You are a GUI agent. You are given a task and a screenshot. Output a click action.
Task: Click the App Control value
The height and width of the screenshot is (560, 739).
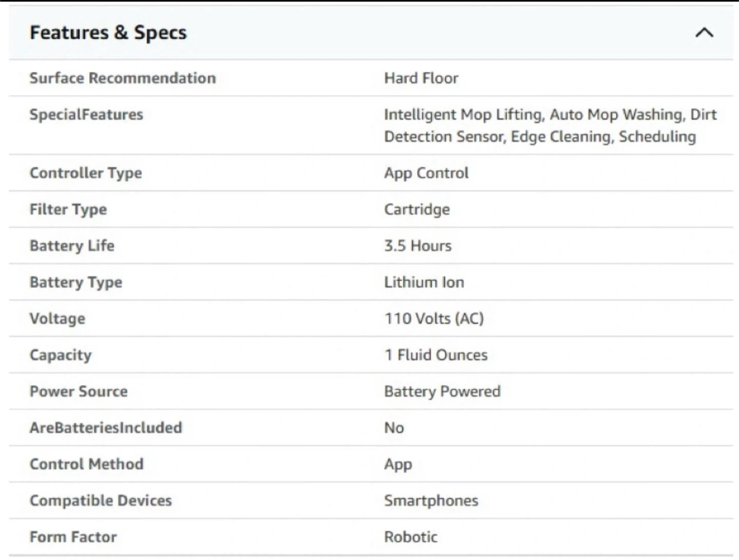click(426, 173)
